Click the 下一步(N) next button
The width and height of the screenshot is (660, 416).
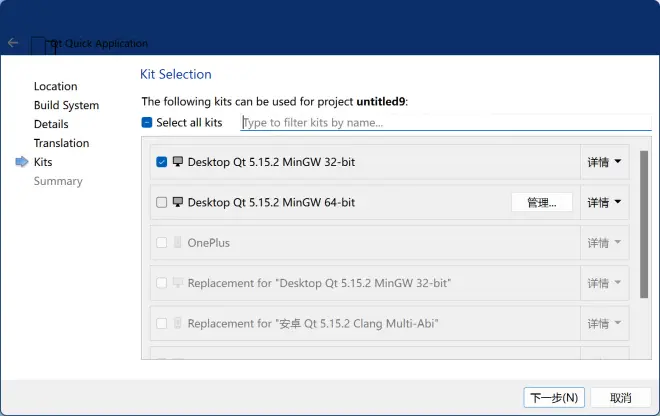tap(554, 397)
